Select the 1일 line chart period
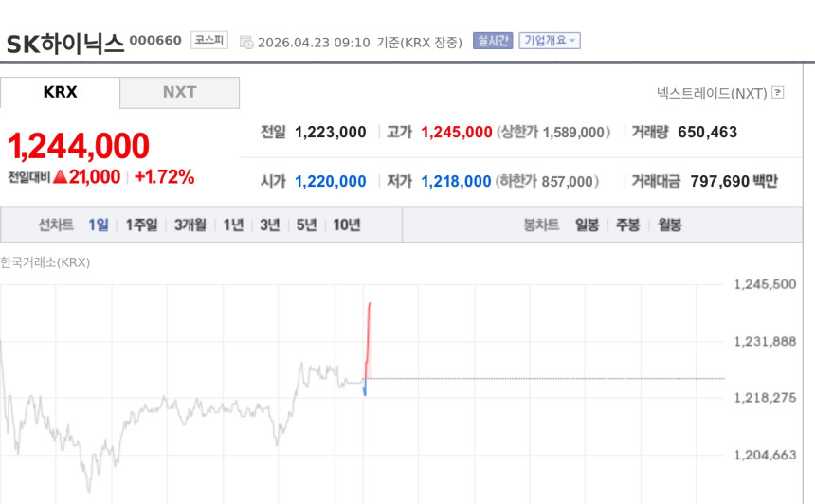Image resolution: width=815 pixels, height=504 pixels. pyautogui.click(x=99, y=225)
